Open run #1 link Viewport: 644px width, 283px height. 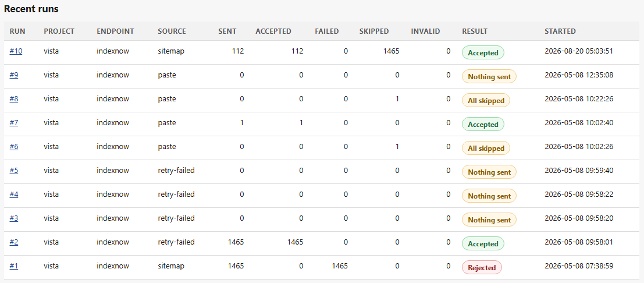coord(14,266)
